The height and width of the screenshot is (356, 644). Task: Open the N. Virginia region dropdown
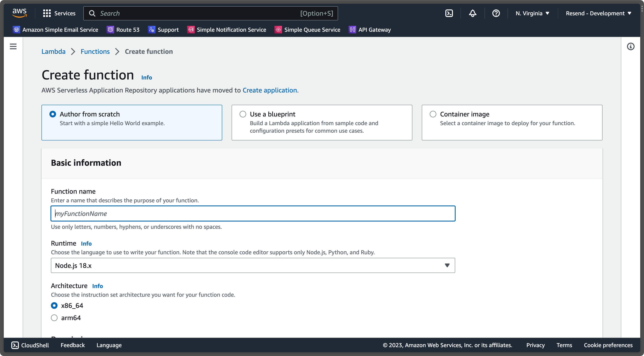click(533, 13)
